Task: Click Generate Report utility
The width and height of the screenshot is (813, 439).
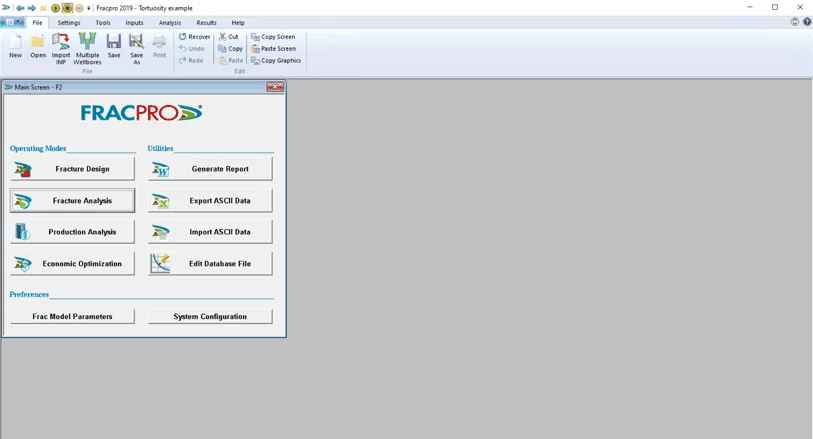Action: point(210,169)
